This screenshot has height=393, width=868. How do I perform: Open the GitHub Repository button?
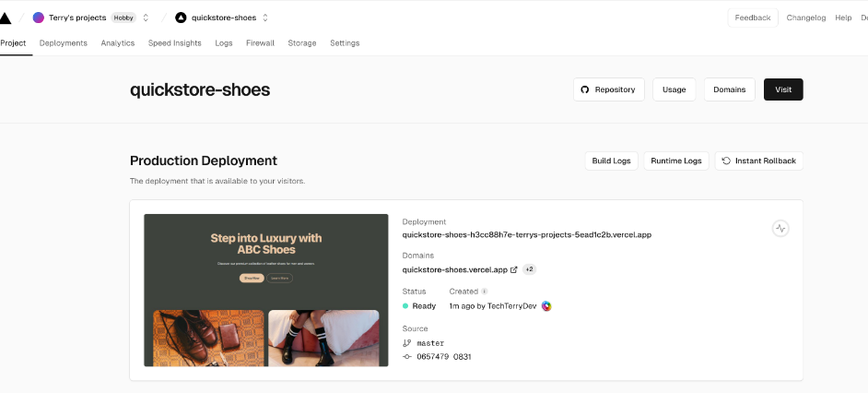(x=609, y=89)
